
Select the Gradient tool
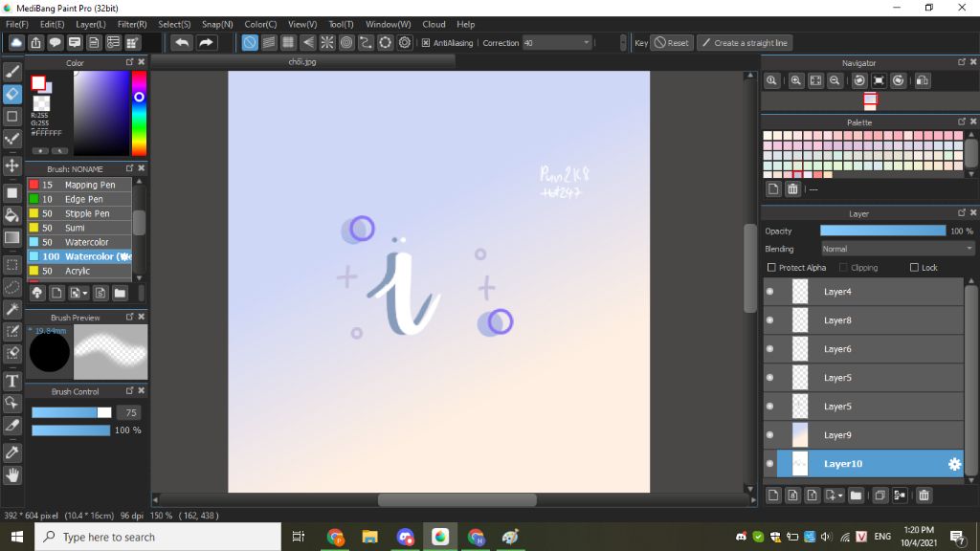tap(11, 237)
